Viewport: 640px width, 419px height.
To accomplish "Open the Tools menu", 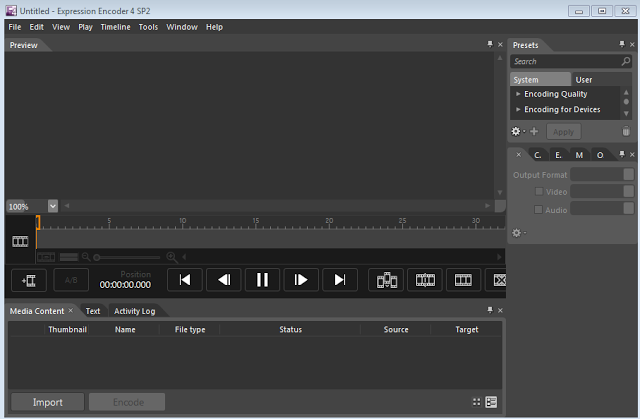I will click(x=148, y=27).
